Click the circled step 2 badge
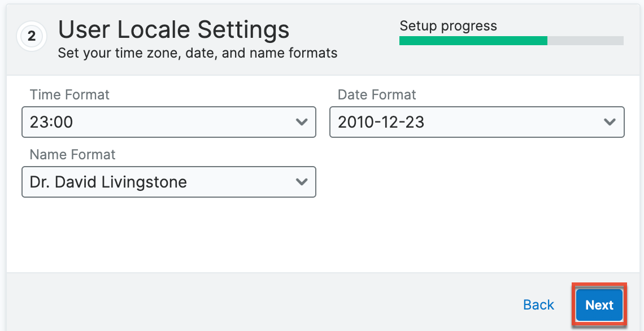Image resolution: width=644 pixels, height=331 pixels. coord(32,36)
